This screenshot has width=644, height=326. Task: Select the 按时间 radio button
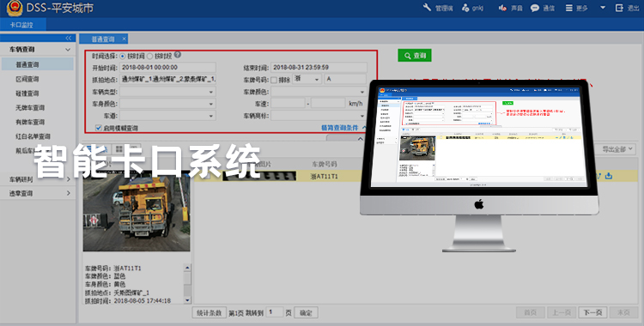pyautogui.click(x=123, y=57)
